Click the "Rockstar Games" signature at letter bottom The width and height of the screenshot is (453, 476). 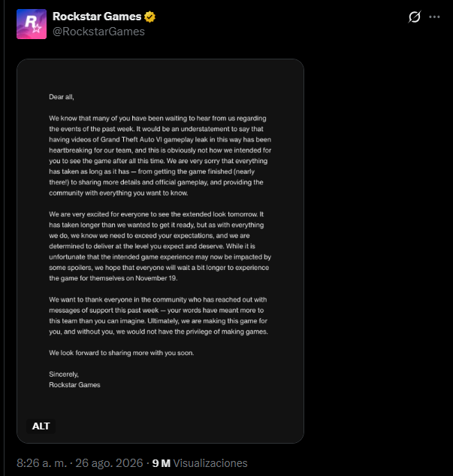click(74, 385)
